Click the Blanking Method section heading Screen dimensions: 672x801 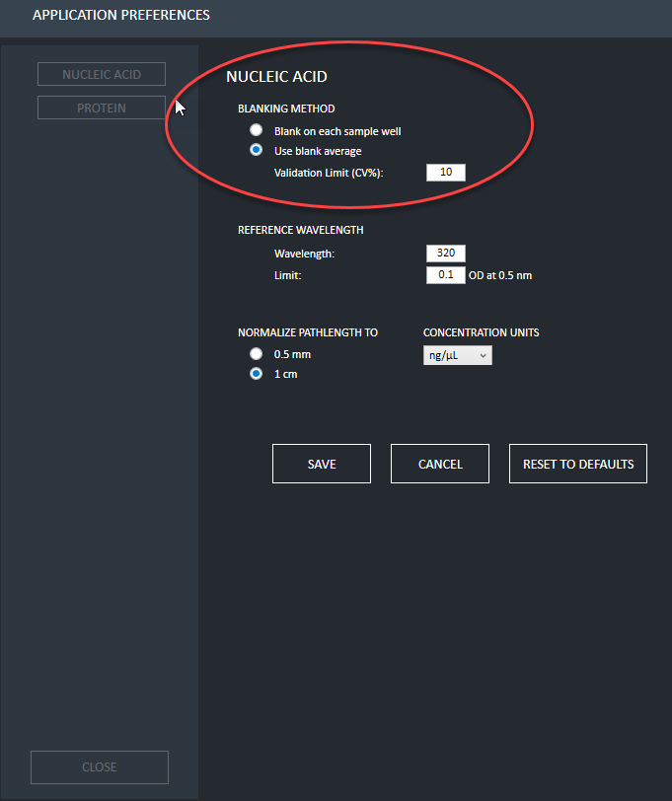click(x=286, y=109)
